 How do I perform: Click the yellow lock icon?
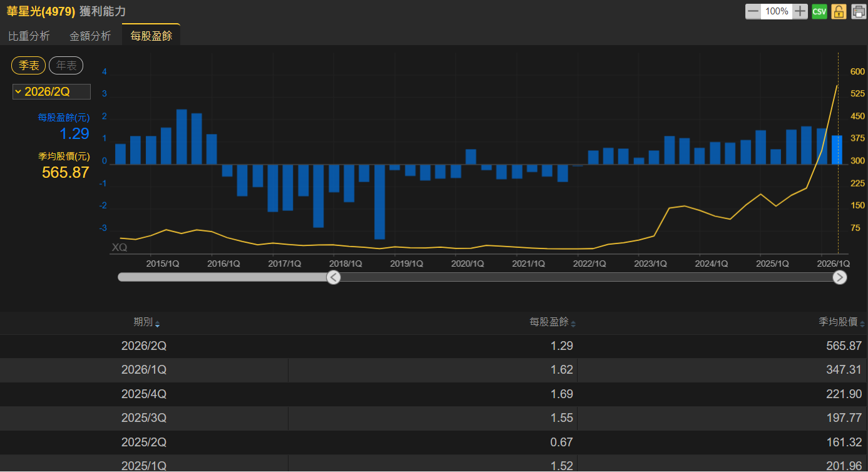coord(839,11)
